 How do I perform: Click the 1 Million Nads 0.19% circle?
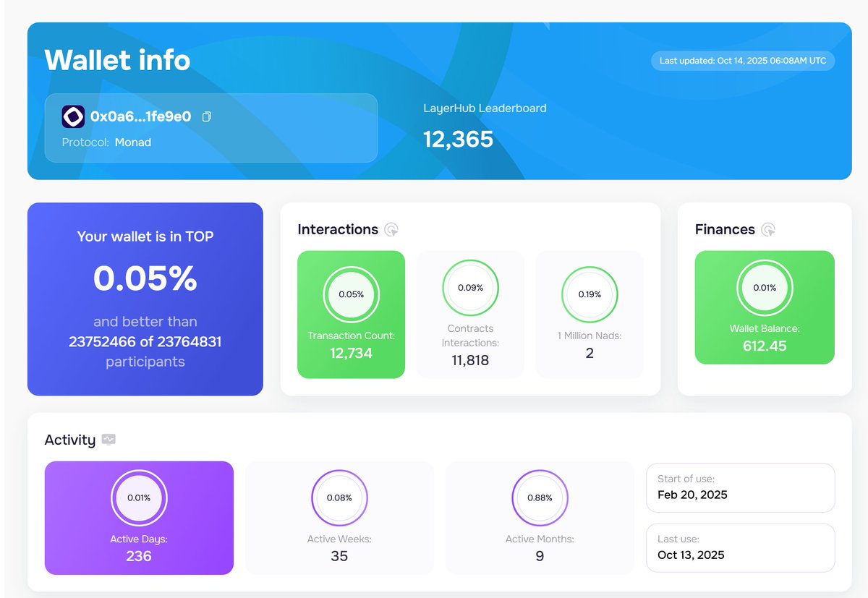click(589, 294)
